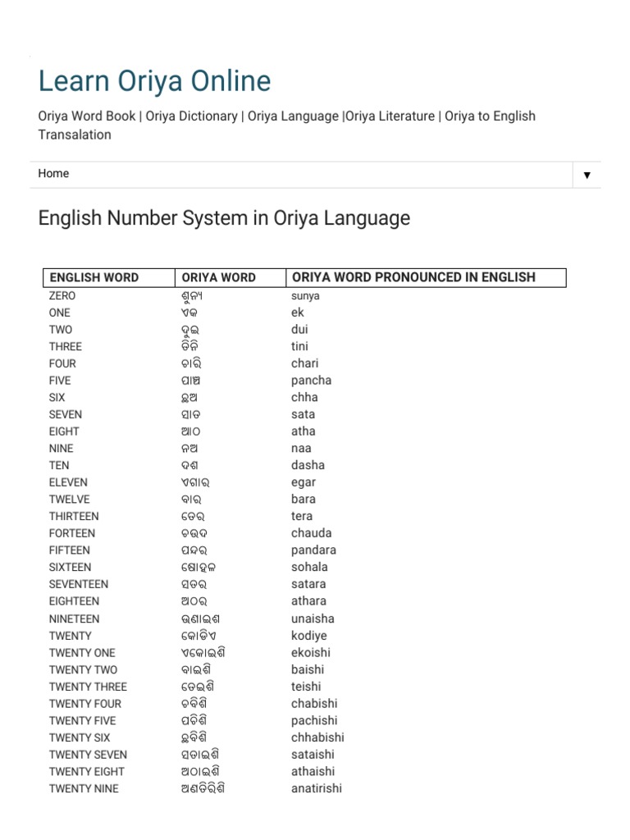Select the TWENTY ONE cell

click(x=82, y=653)
